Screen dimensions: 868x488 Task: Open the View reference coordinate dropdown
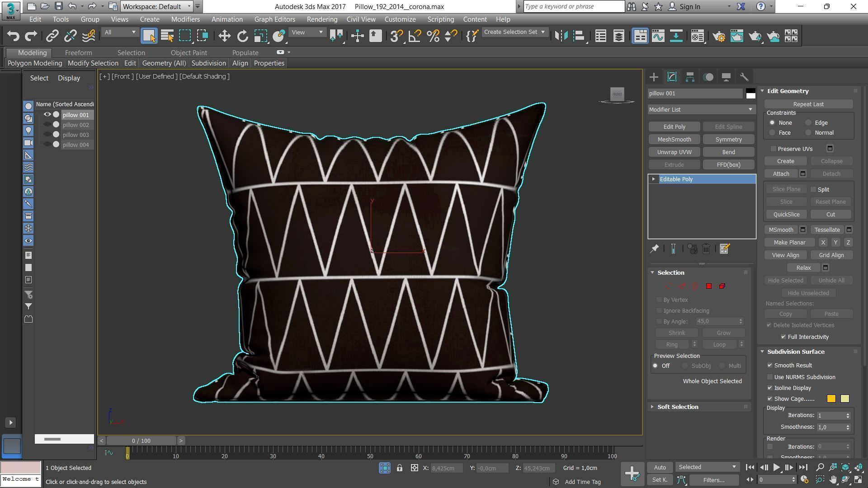307,32
